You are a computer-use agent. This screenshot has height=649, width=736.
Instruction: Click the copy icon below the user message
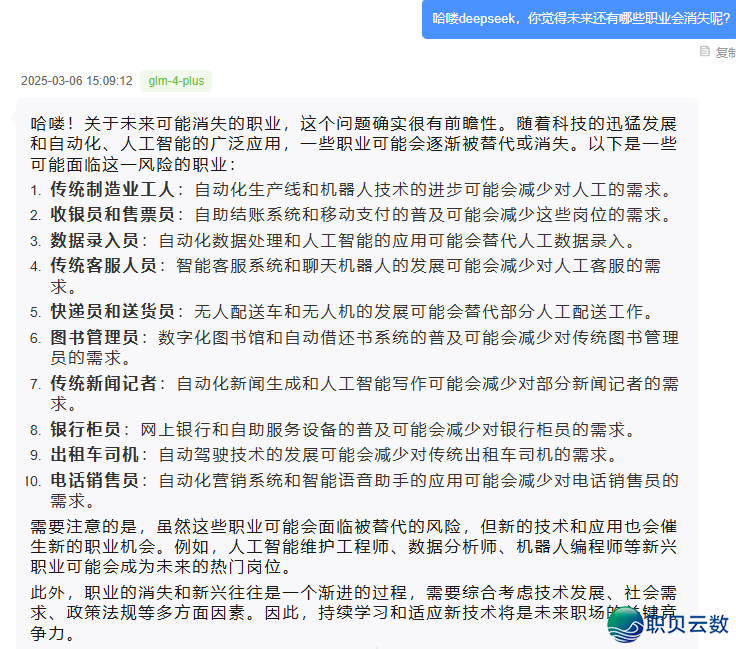(705, 51)
